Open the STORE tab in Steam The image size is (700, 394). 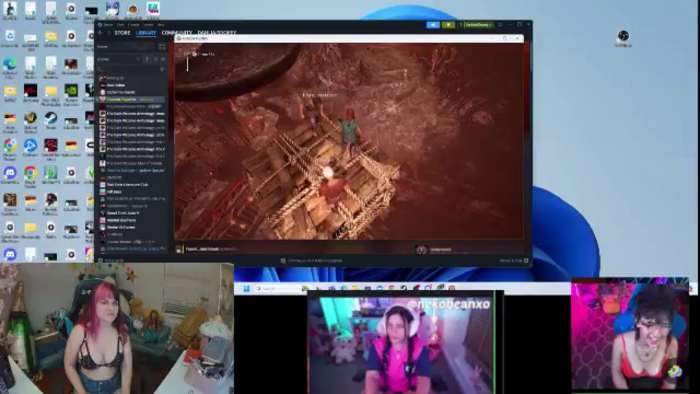(x=122, y=33)
